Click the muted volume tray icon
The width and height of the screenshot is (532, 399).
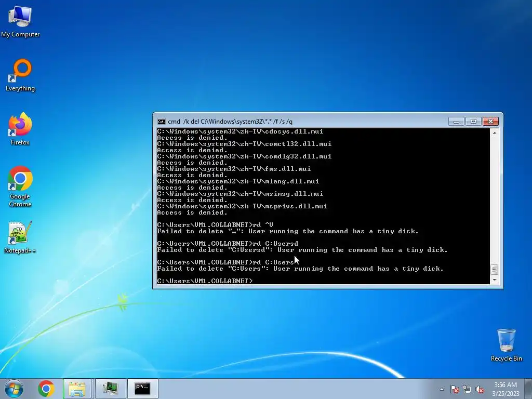pos(480,389)
